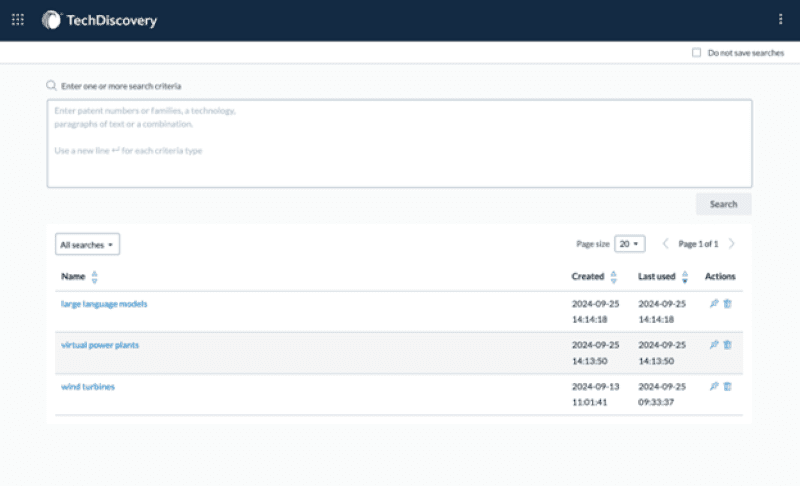800x486 pixels.
Task: Enable the Do not save searches checkbox
Action: point(696,52)
